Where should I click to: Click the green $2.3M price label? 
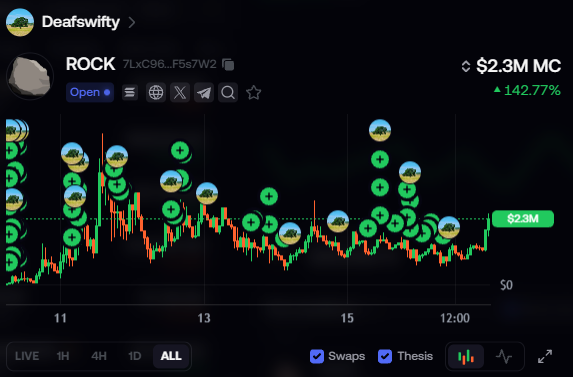(x=523, y=219)
